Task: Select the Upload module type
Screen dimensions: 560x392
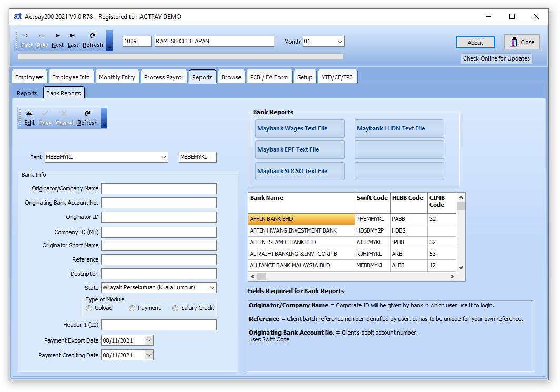Action: pos(89,308)
